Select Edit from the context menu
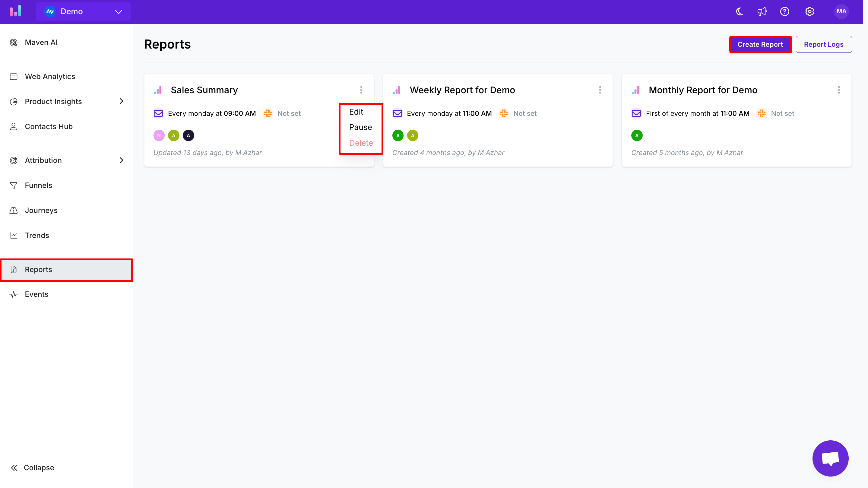 point(356,112)
